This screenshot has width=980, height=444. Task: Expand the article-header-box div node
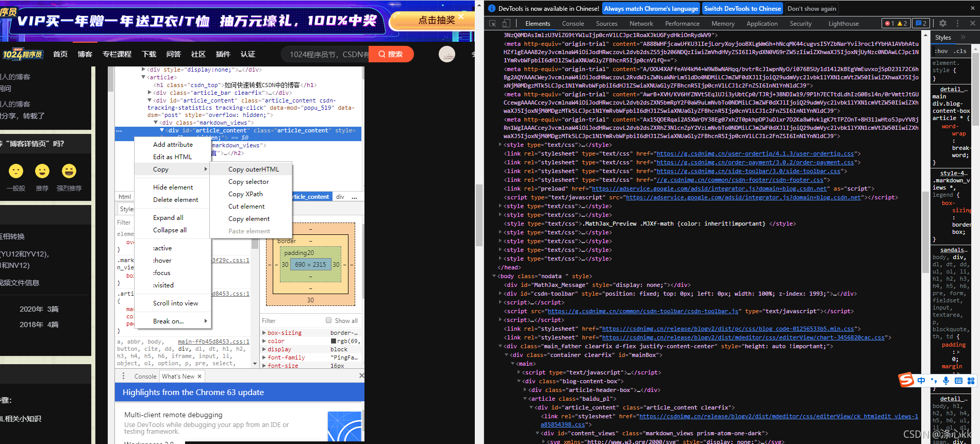525,390
